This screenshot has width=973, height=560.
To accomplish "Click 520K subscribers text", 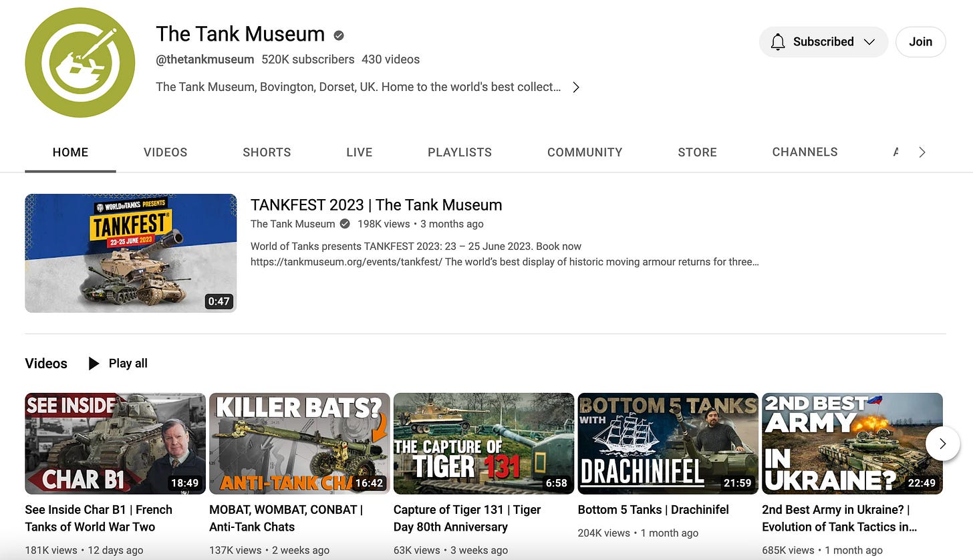I will click(308, 59).
